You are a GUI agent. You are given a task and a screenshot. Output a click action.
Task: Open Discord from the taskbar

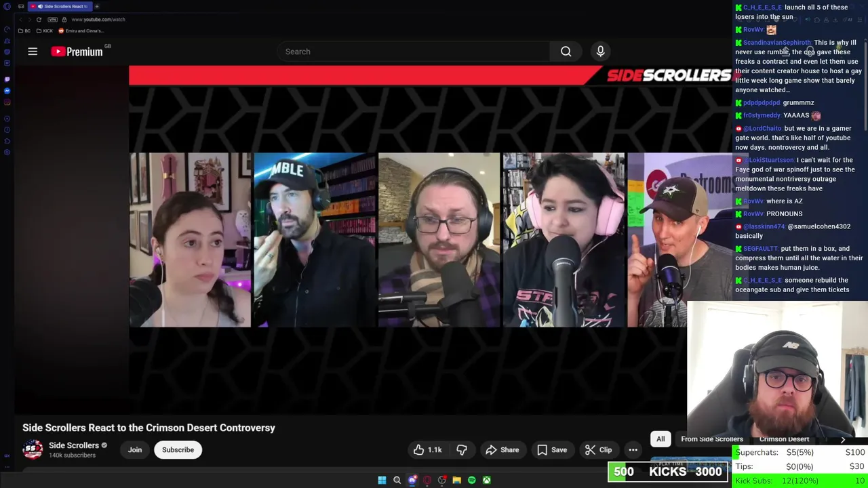pos(412,480)
